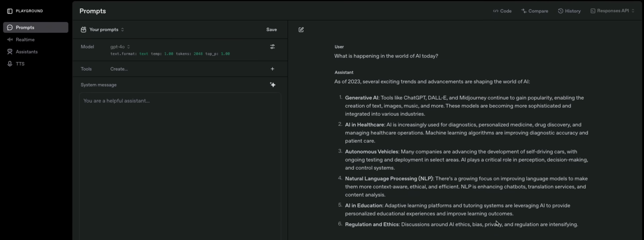
Task: Expand the Responses API dropdown
Action: coord(612,11)
